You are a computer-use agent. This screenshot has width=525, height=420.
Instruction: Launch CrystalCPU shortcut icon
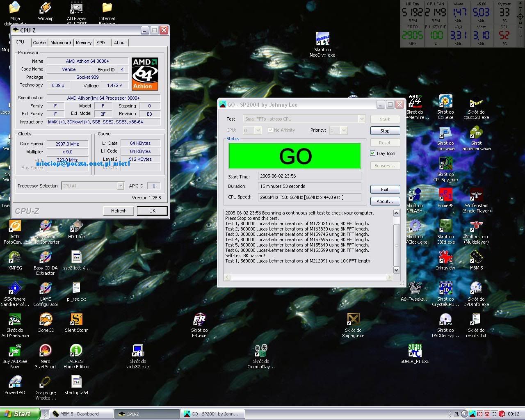point(445,294)
